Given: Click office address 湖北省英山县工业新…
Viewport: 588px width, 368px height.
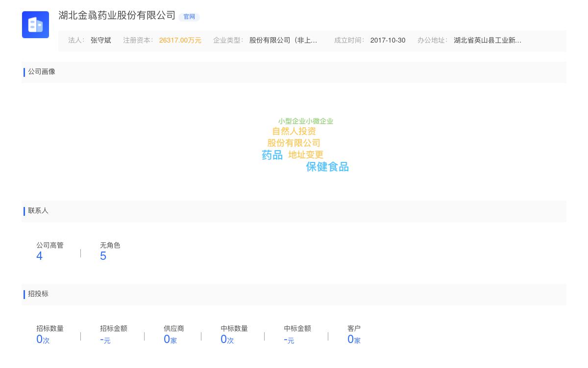Looking at the screenshot, I should (488, 41).
